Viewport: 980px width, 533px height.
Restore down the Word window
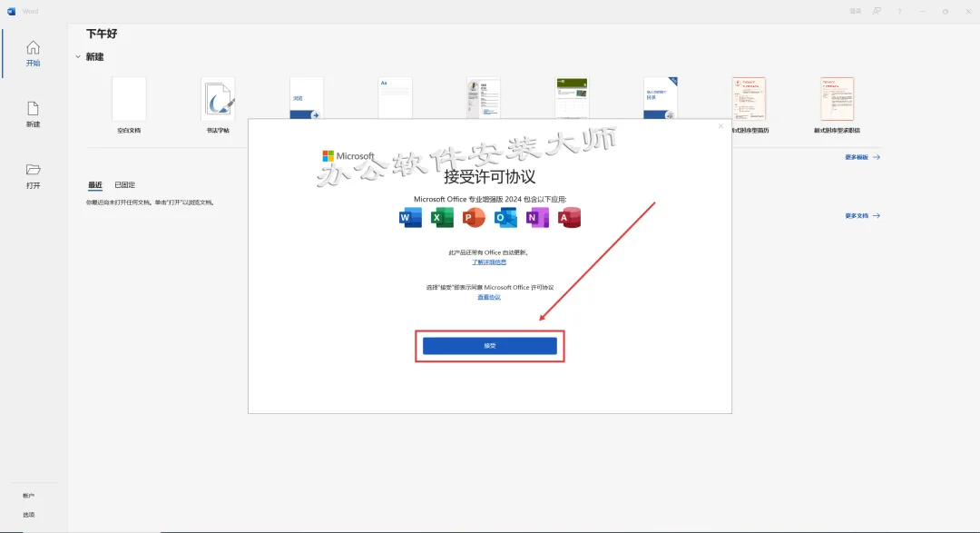945,11
